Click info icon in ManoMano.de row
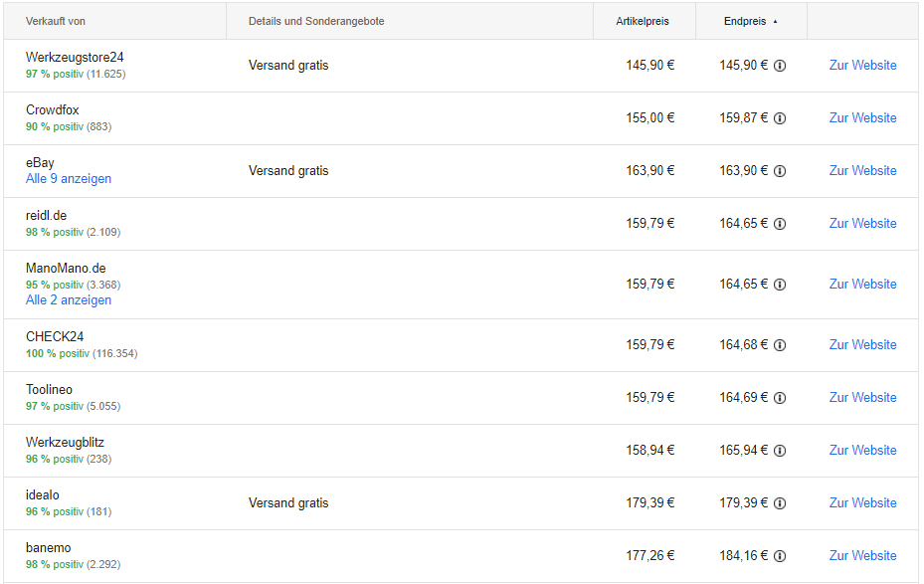Viewport: 924px width, 584px height. [x=779, y=285]
